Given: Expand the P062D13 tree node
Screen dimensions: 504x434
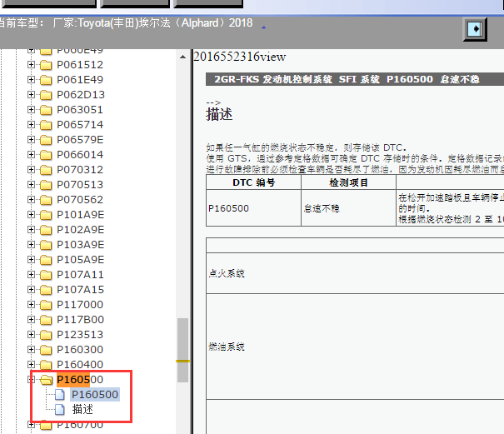Looking at the screenshot, I should point(31,94).
